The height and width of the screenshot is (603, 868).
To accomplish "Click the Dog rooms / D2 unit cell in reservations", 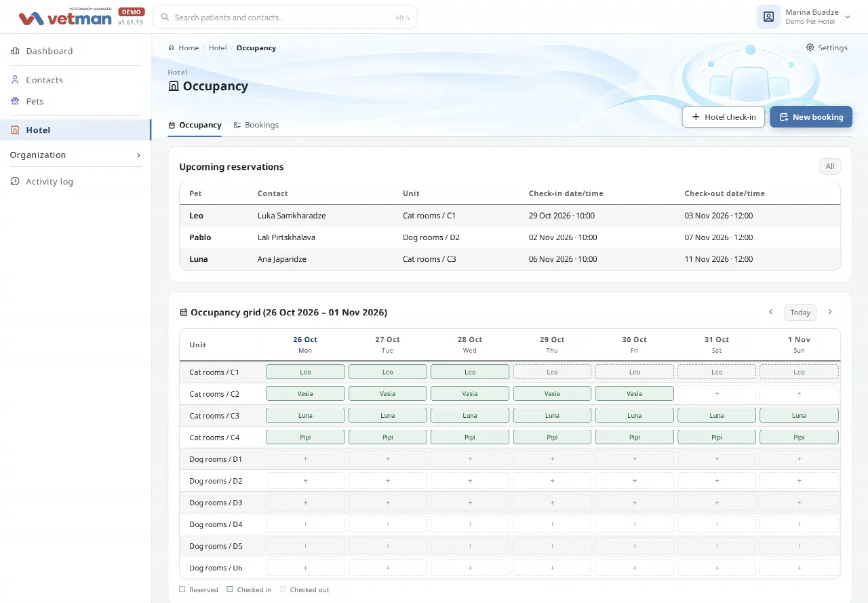I will click(x=431, y=237).
